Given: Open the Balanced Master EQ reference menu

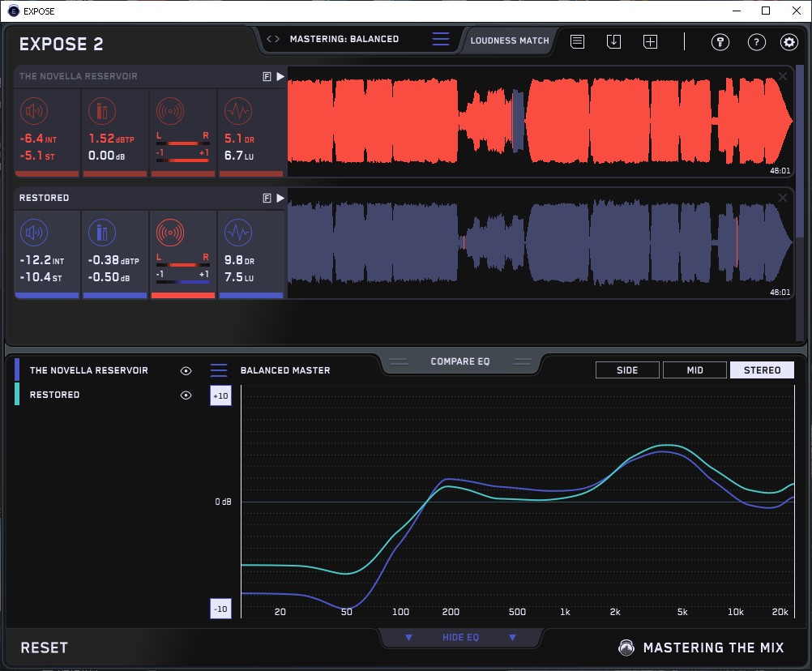Looking at the screenshot, I should (219, 370).
